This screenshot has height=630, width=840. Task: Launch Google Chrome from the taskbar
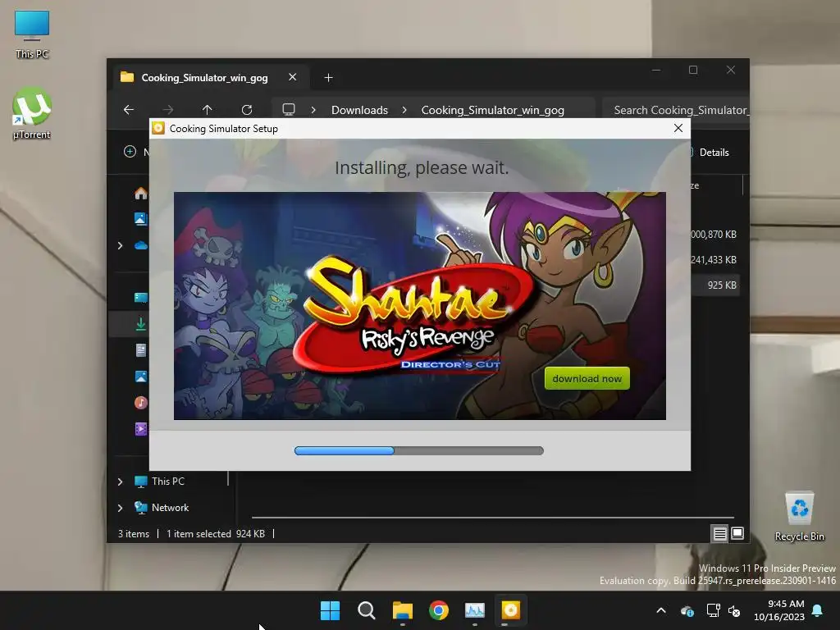click(x=439, y=610)
